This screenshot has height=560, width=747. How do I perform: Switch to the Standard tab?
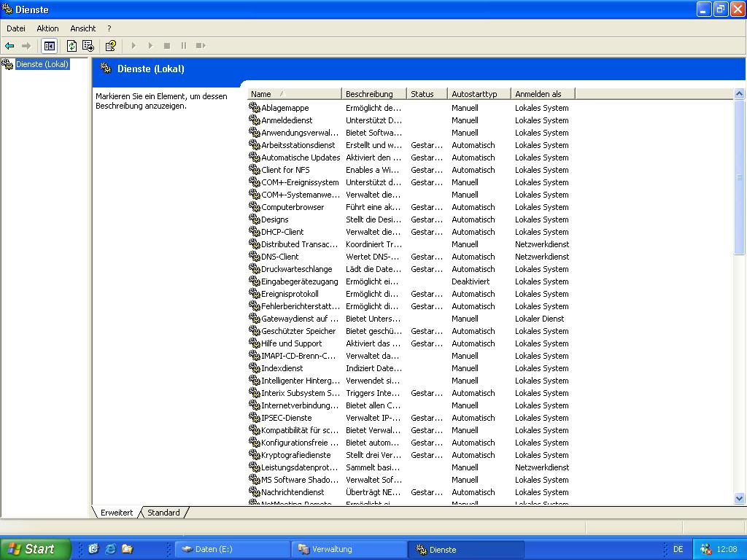[x=163, y=513]
